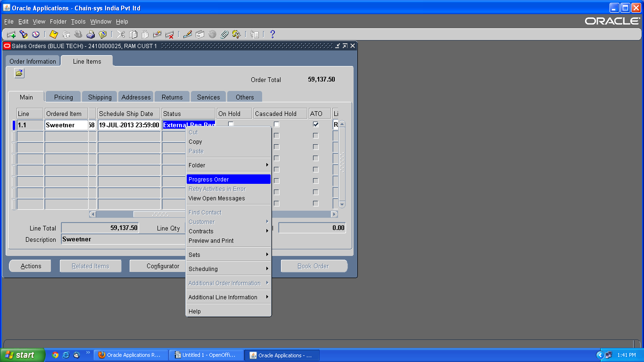Click the Actions button

pyautogui.click(x=31, y=266)
